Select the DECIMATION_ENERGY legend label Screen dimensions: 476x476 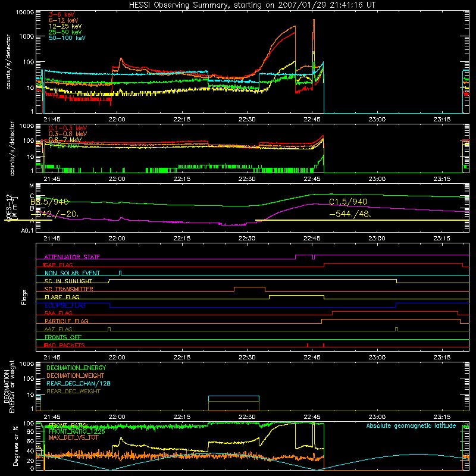(76, 368)
